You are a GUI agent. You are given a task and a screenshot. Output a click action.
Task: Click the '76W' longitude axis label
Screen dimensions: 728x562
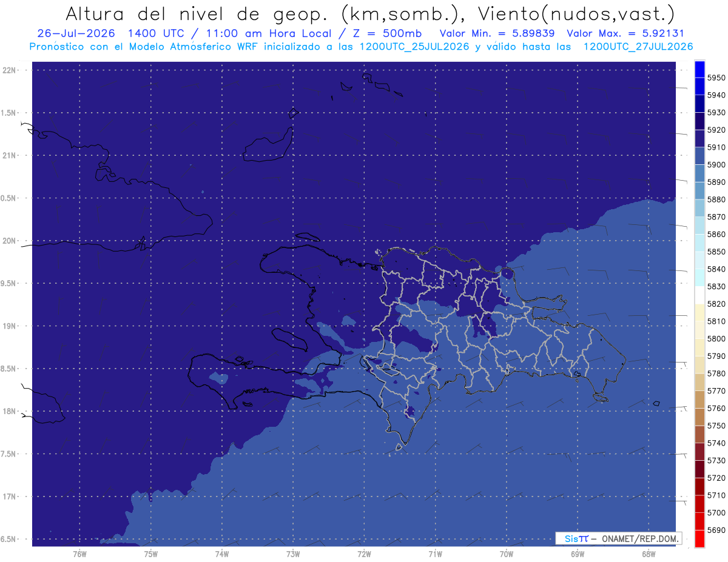tap(79, 554)
